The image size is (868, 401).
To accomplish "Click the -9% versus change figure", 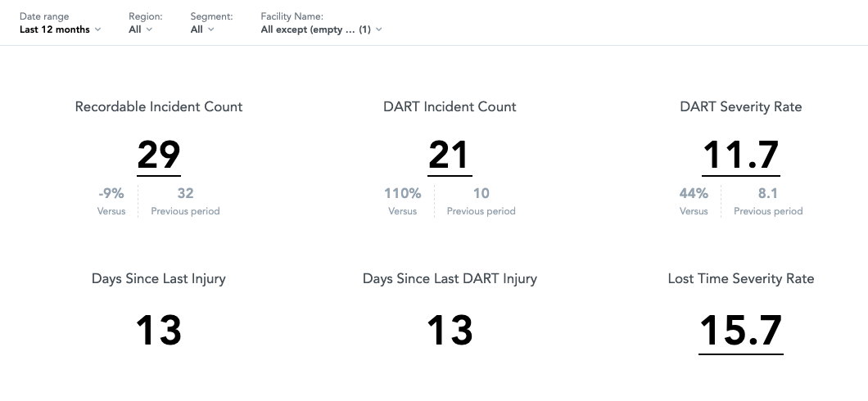I will tap(111, 193).
